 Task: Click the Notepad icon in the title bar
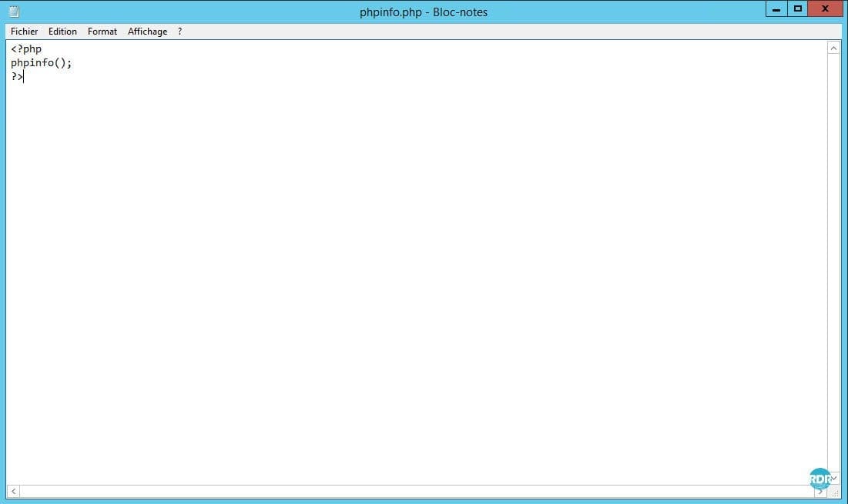click(x=14, y=12)
